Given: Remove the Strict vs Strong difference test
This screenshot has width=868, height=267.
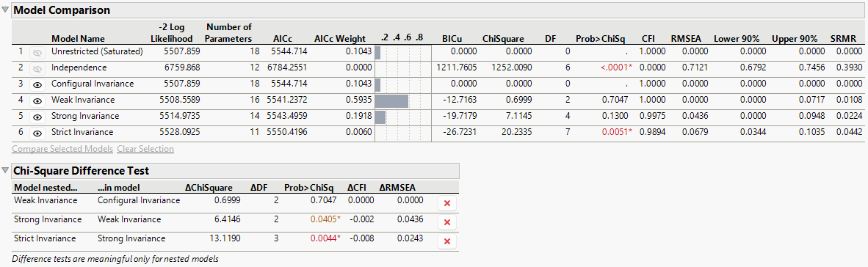Looking at the screenshot, I should tap(447, 241).
